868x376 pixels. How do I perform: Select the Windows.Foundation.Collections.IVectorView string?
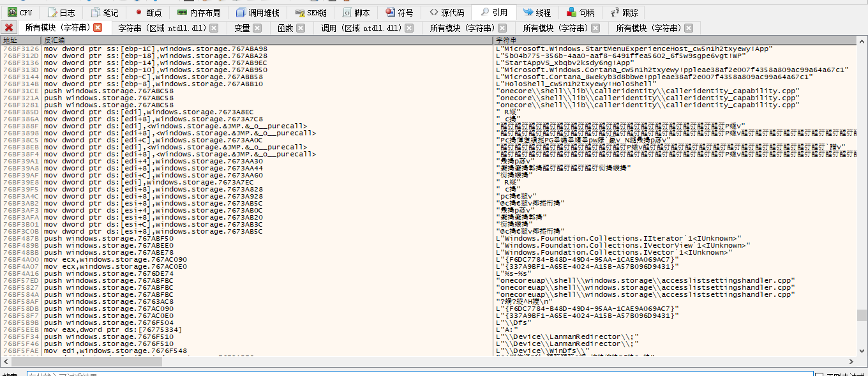pos(623,245)
